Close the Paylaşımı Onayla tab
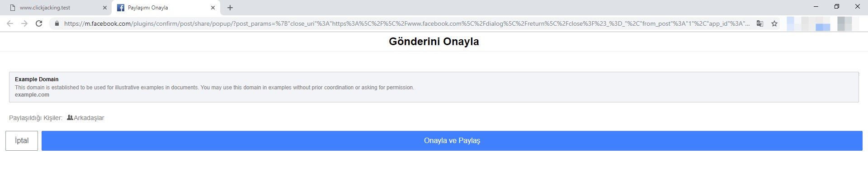The width and height of the screenshot is (868, 176). tap(213, 8)
